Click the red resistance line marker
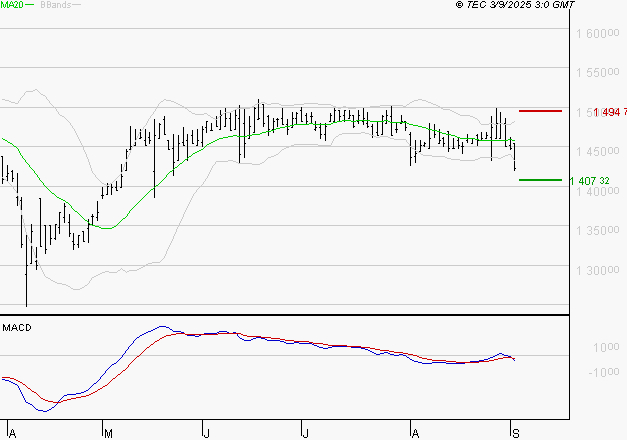 [x=540, y=111]
